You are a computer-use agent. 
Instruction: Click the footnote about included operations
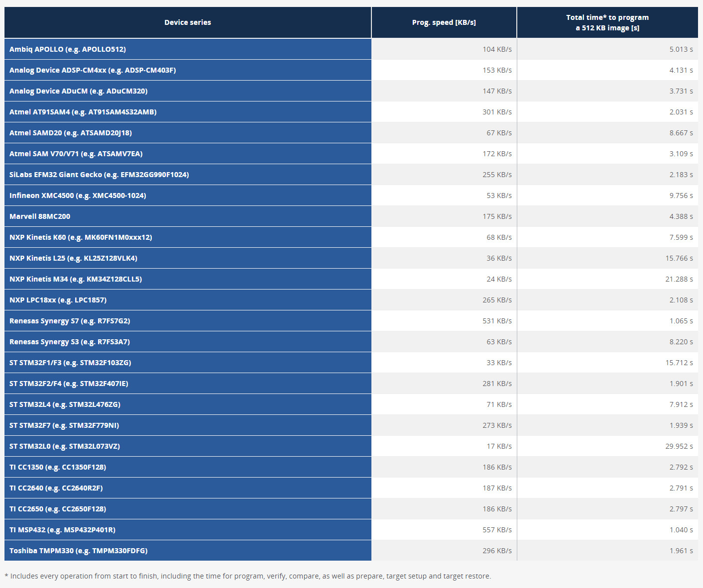coord(248,576)
